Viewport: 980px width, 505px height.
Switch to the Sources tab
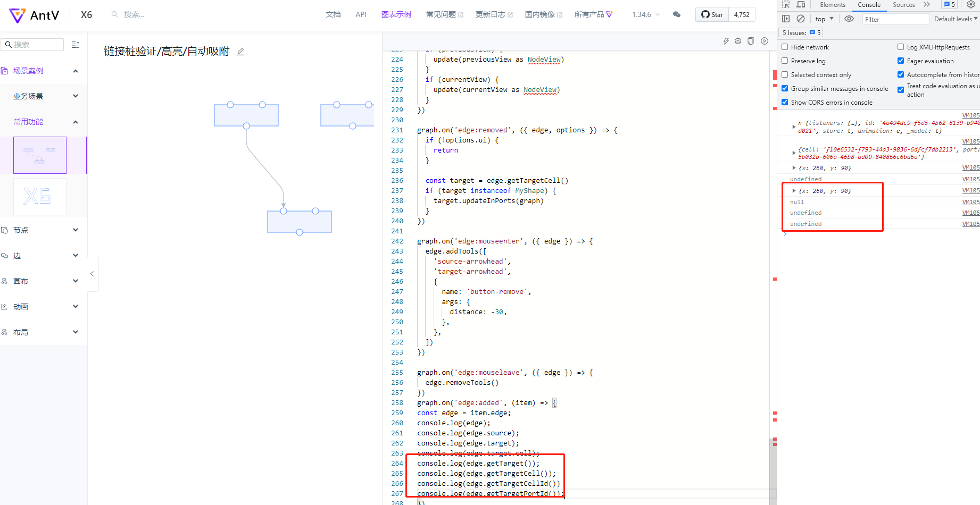click(x=903, y=5)
